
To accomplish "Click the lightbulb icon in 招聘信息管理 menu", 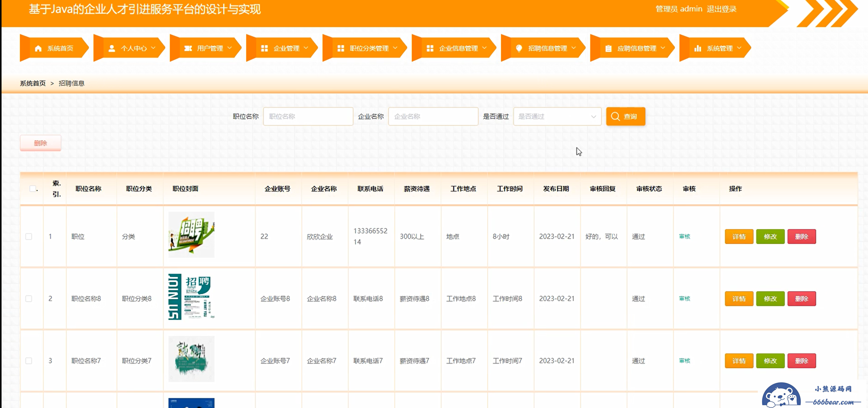I will click(x=519, y=49).
